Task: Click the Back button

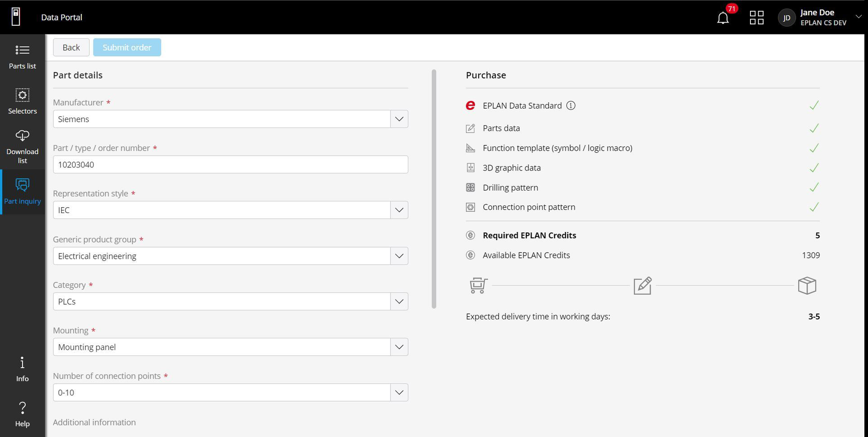Action: tap(71, 47)
